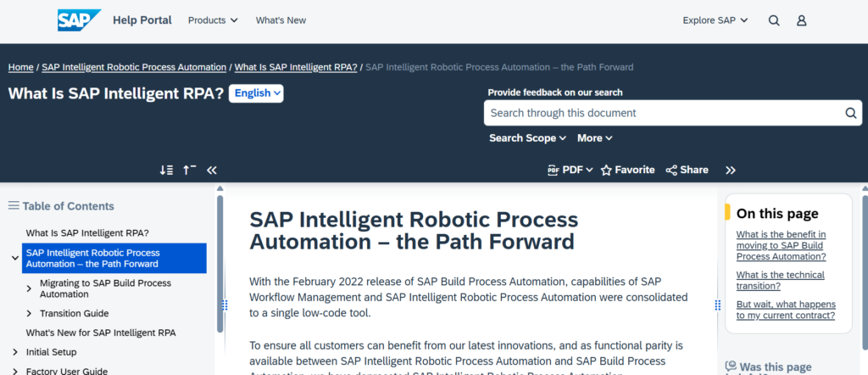Open the What's New menu item

(x=281, y=20)
